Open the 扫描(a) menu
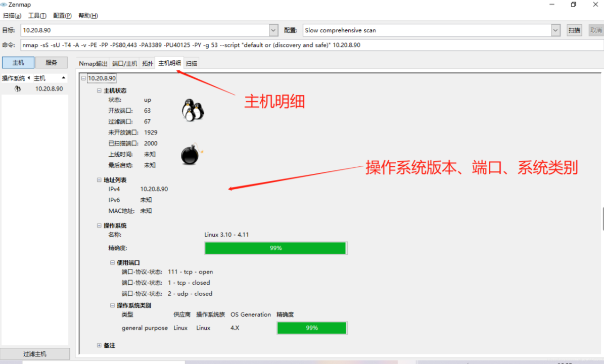The width and height of the screenshot is (604, 364). pyautogui.click(x=12, y=15)
